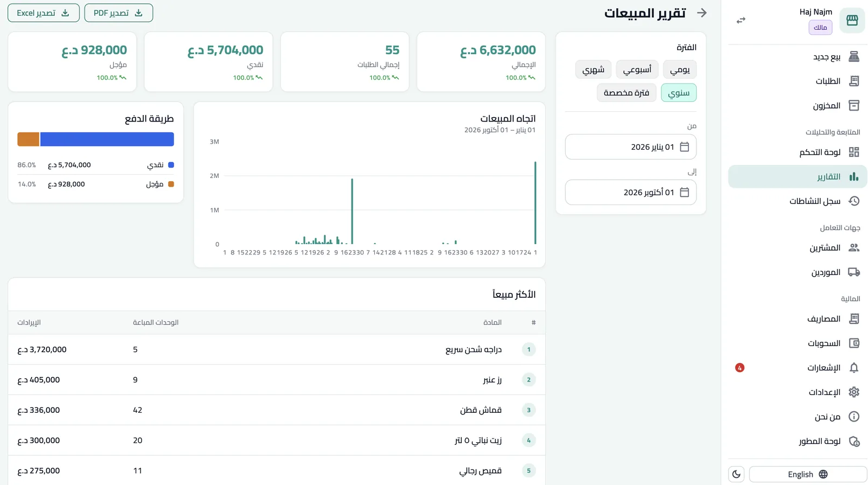Screen dimensions: 868x485
Task: Click the دراجه شحن سريع row
Action: (277, 349)
